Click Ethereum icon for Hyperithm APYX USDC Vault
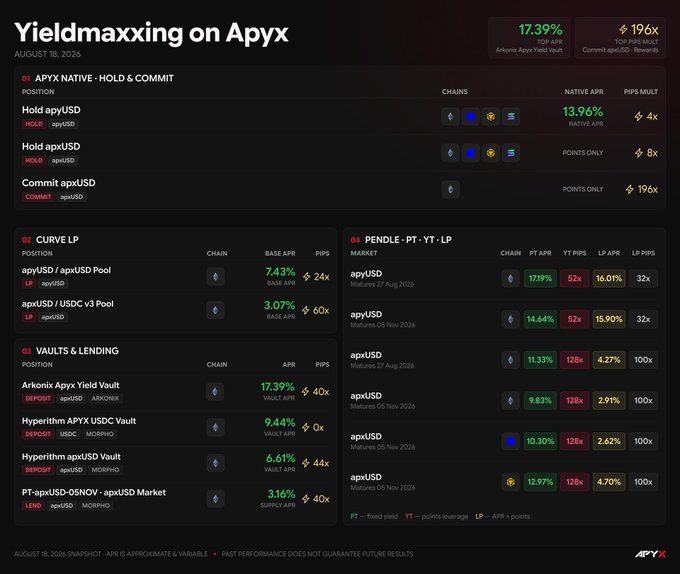The height and width of the screenshot is (574, 680). click(x=215, y=427)
